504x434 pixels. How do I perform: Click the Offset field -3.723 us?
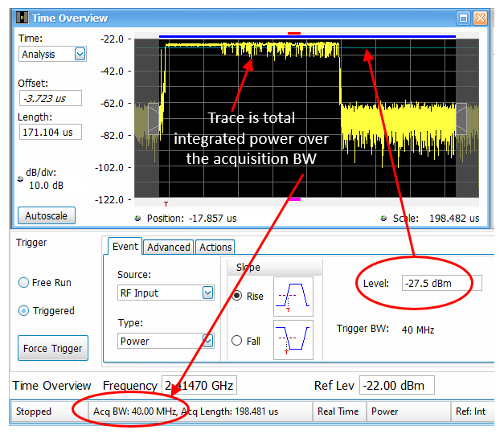tap(51, 98)
